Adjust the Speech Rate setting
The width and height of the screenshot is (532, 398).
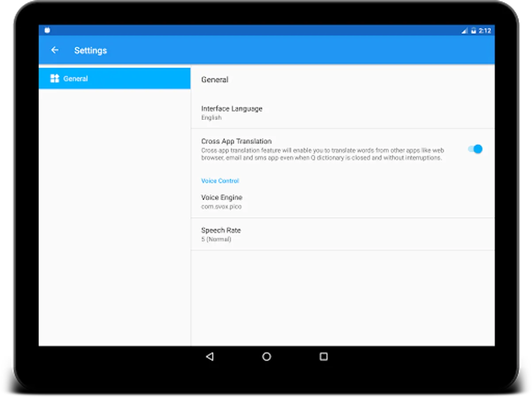point(343,234)
